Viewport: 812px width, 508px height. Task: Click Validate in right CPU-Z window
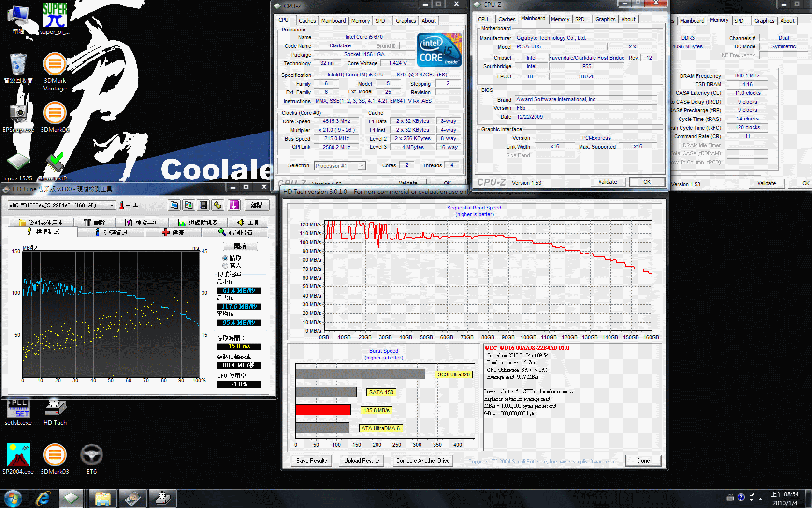click(x=767, y=183)
